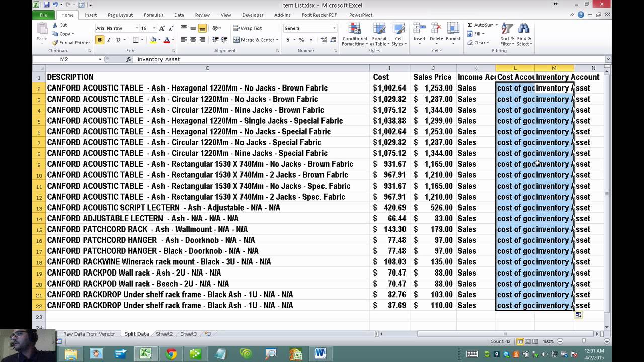The height and width of the screenshot is (362, 644).
Task: Click the Cut icon in Clipboard group
Action: point(55,25)
